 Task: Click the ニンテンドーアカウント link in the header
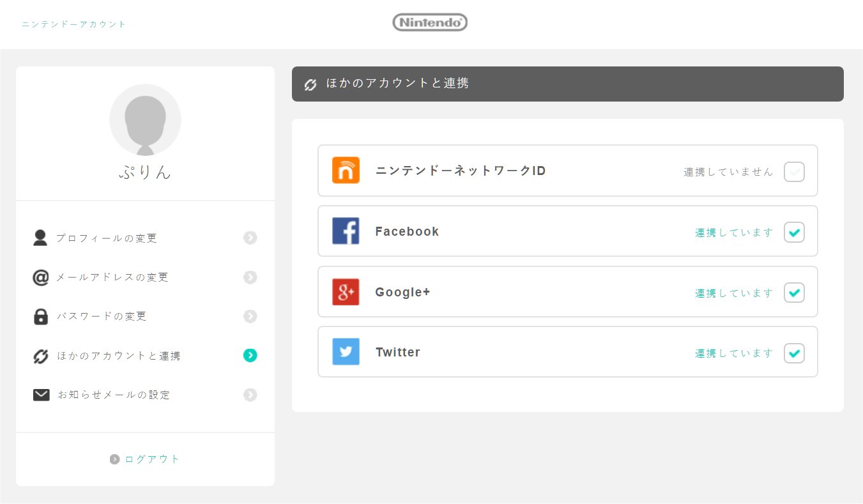74,24
